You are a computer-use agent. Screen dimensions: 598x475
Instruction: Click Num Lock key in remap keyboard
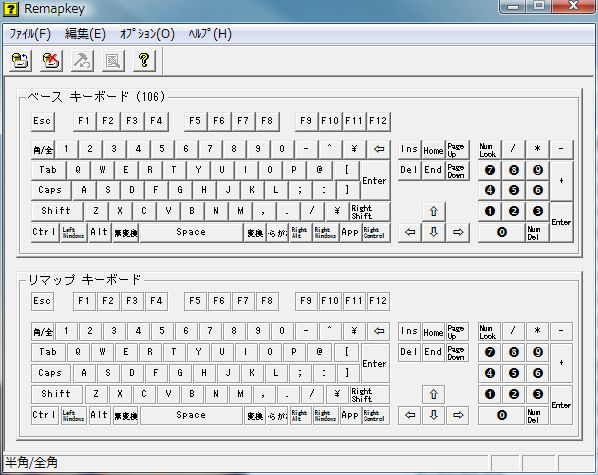point(488,331)
